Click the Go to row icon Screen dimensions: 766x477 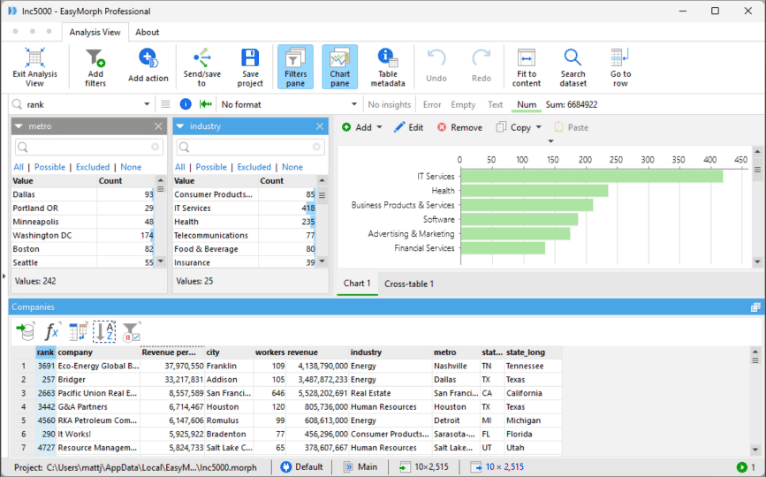pyautogui.click(x=620, y=58)
